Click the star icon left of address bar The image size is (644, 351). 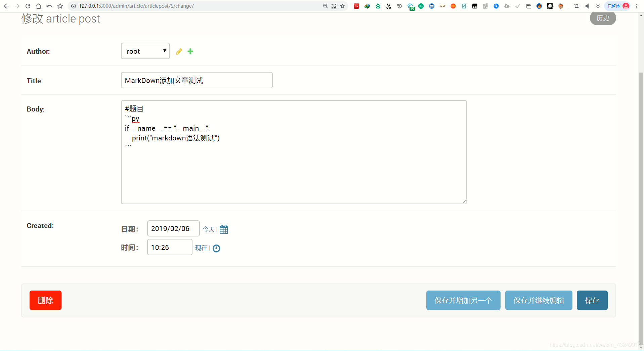[x=60, y=6]
